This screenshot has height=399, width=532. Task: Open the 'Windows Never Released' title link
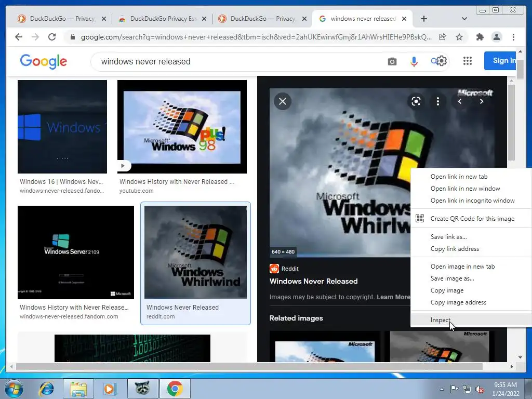pyautogui.click(x=313, y=281)
